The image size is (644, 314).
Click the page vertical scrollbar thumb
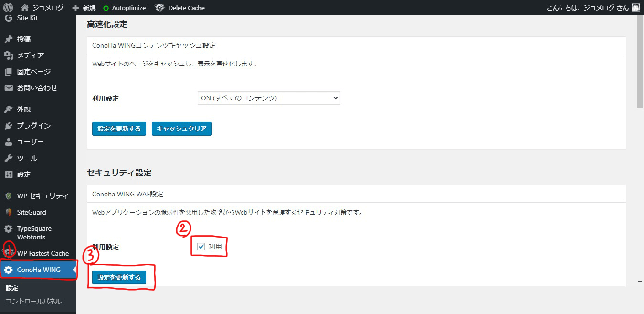640,62
